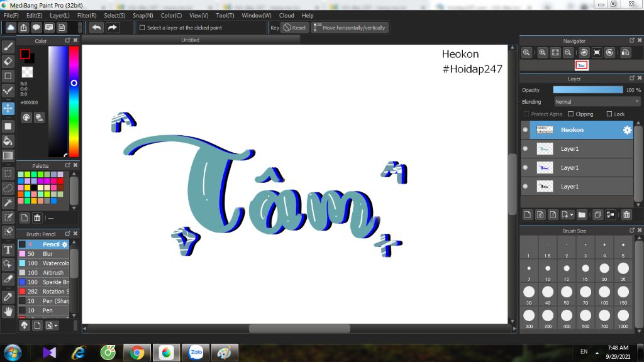Fit canvas to window in Navigator

tap(555, 53)
